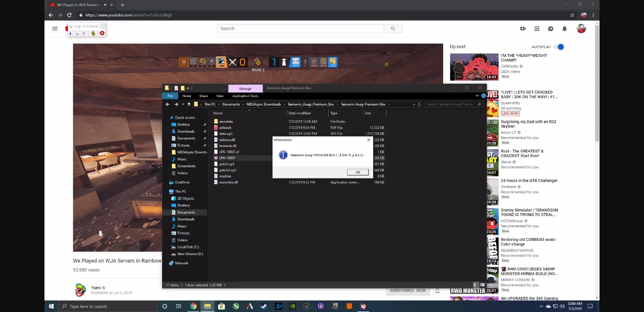This screenshot has width=644, height=312.
Task: Click the YouTube create video camera icon
Action: 523,28
